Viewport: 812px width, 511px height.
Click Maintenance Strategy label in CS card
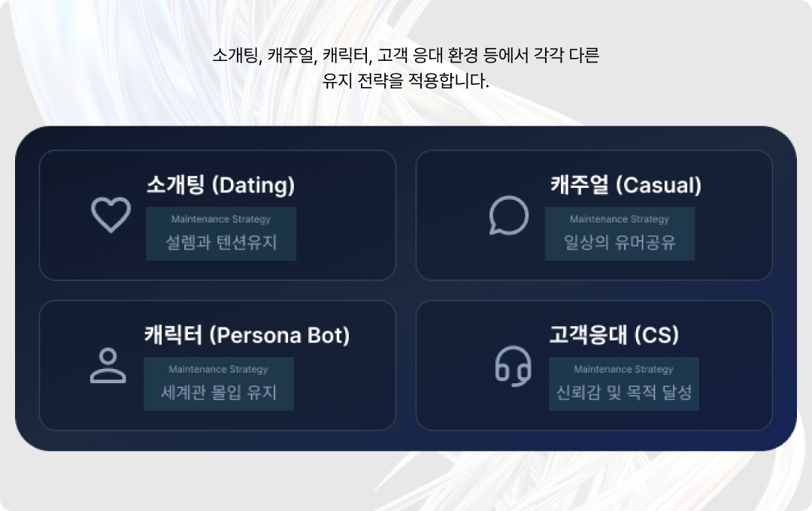tap(623, 369)
